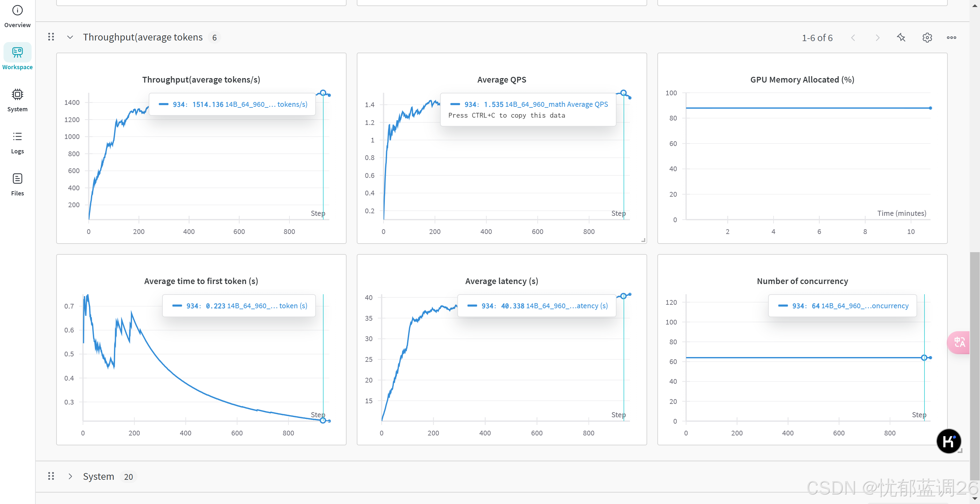Go to next panels page arrow
The image size is (980, 504).
pos(877,38)
